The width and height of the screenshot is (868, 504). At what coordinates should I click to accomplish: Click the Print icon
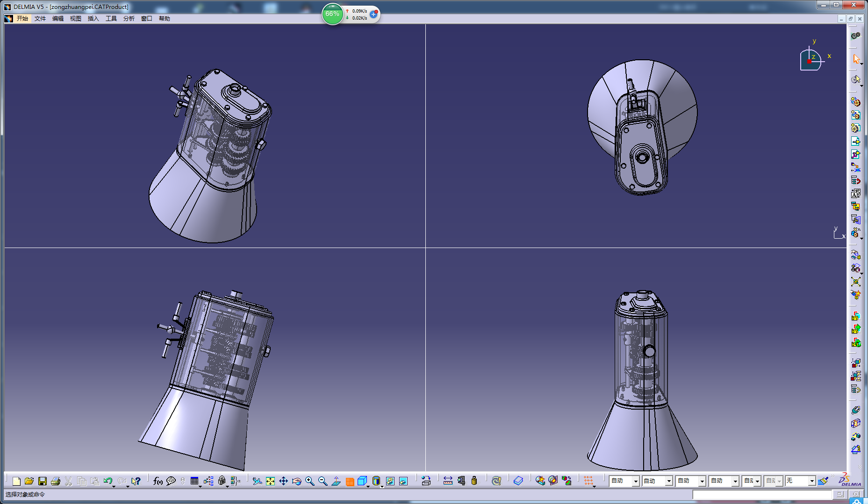tap(56, 481)
